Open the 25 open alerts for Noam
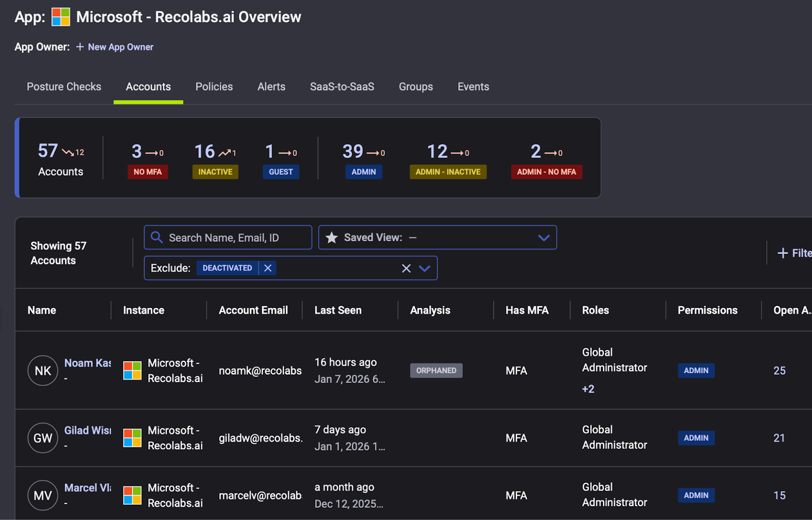This screenshot has width=812, height=520. pos(780,371)
